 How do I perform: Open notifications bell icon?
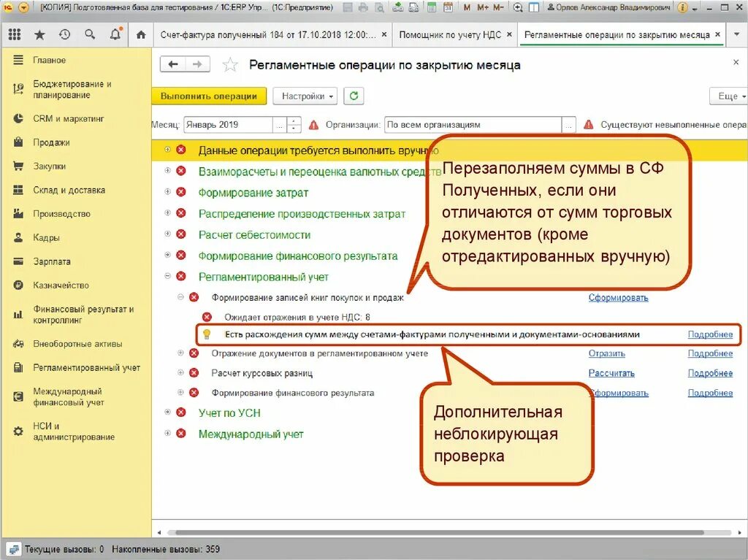[115, 34]
